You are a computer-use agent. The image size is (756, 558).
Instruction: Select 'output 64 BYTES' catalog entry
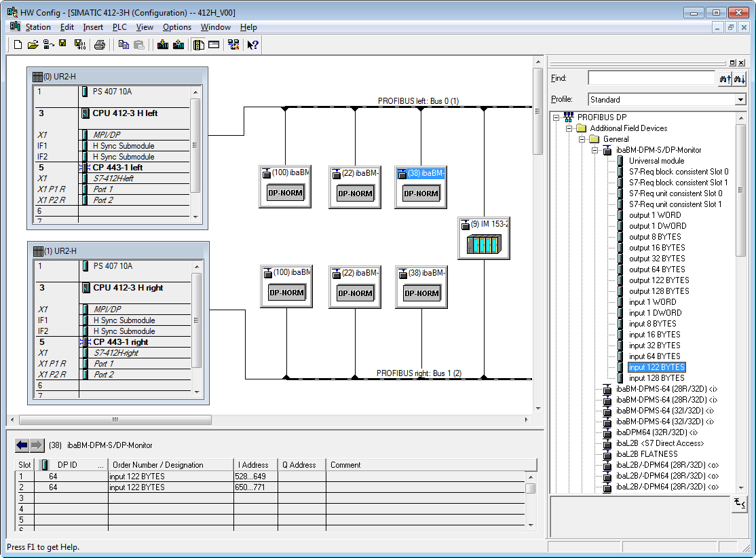tap(657, 269)
